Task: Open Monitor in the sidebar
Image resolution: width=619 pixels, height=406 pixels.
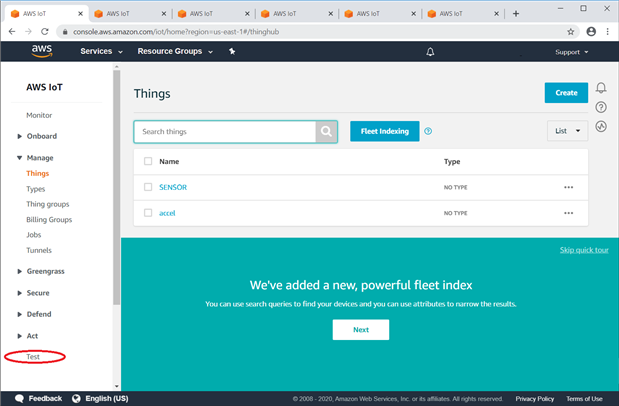Action: coord(39,115)
